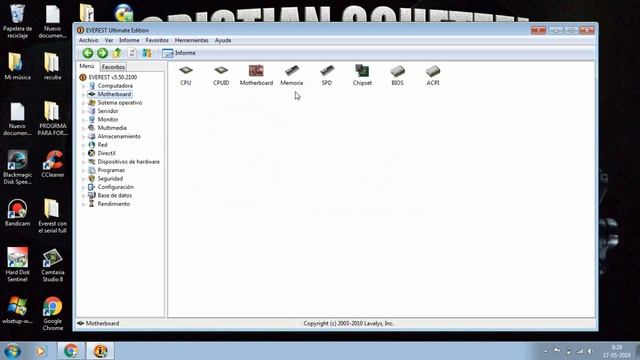This screenshot has height=360, width=640.
Task: Expand the Red tree node
Action: click(x=84, y=145)
